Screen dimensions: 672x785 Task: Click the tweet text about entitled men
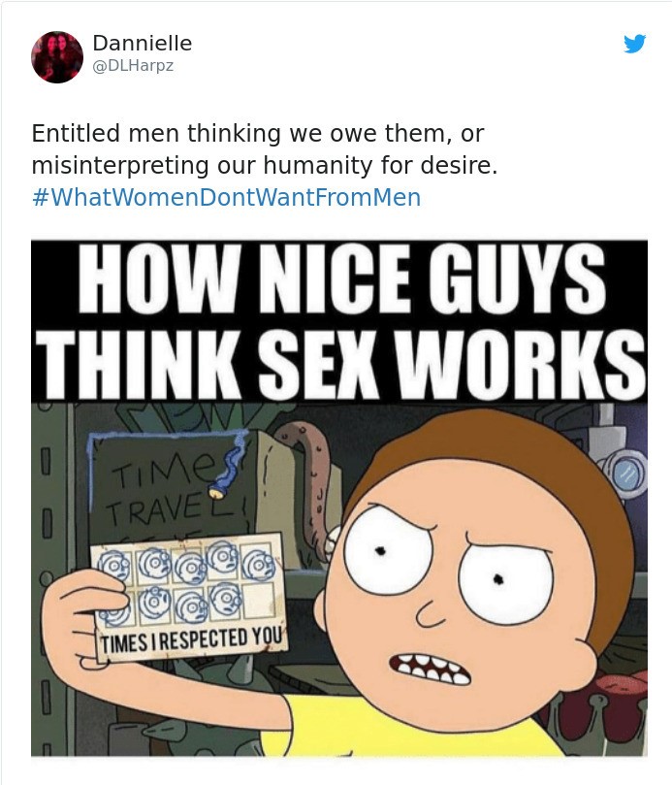click(265, 149)
